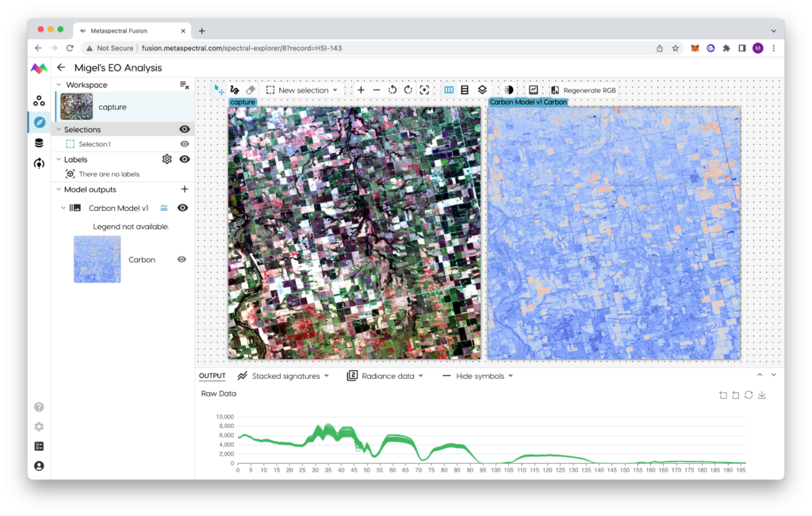This screenshot has width=812, height=516.
Task: Click the Labels settings gear icon
Action: click(x=167, y=159)
